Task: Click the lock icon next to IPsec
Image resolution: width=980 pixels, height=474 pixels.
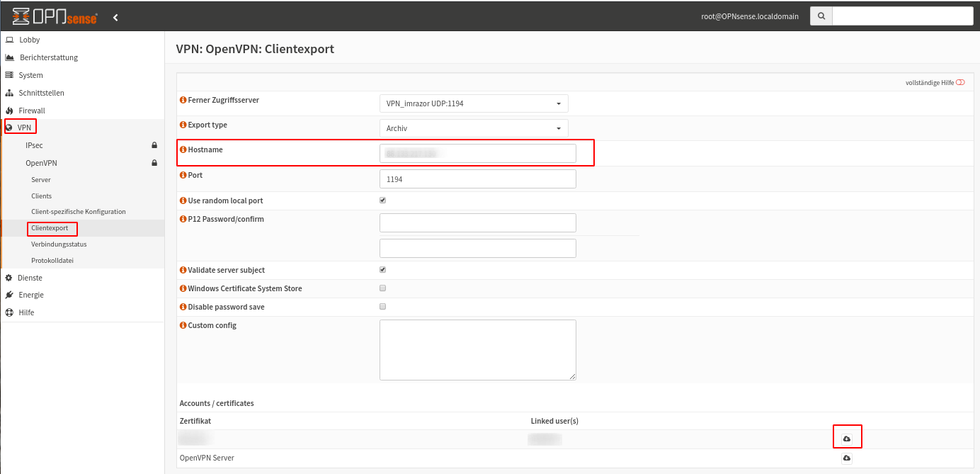Action: tap(154, 145)
